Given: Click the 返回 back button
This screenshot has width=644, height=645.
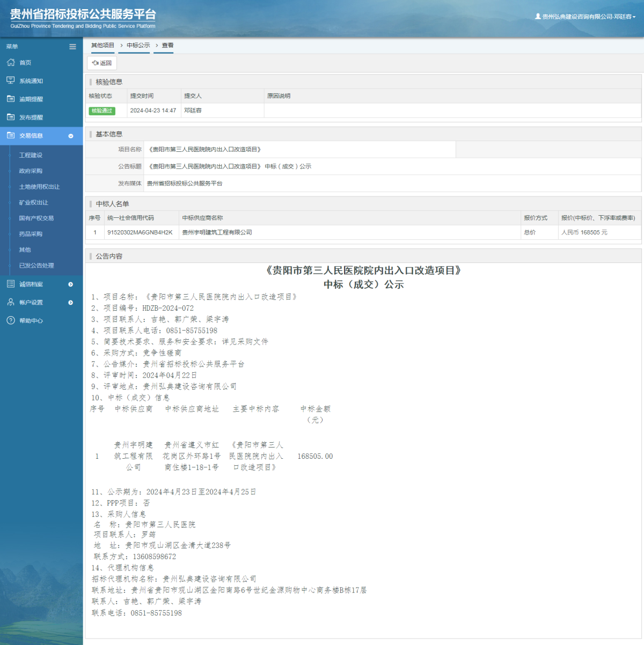Looking at the screenshot, I should click(x=102, y=63).
